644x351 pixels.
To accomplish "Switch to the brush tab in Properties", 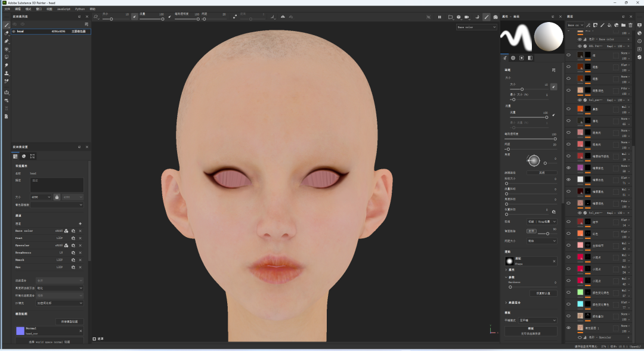I will coord(505,58).
